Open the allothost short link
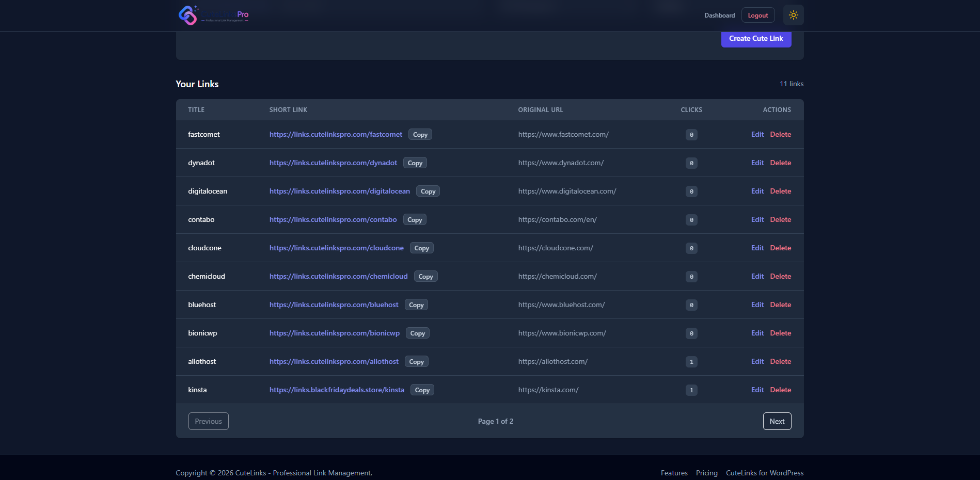The image size is (980, 480). pyautogui.click(x=334, y=361)
